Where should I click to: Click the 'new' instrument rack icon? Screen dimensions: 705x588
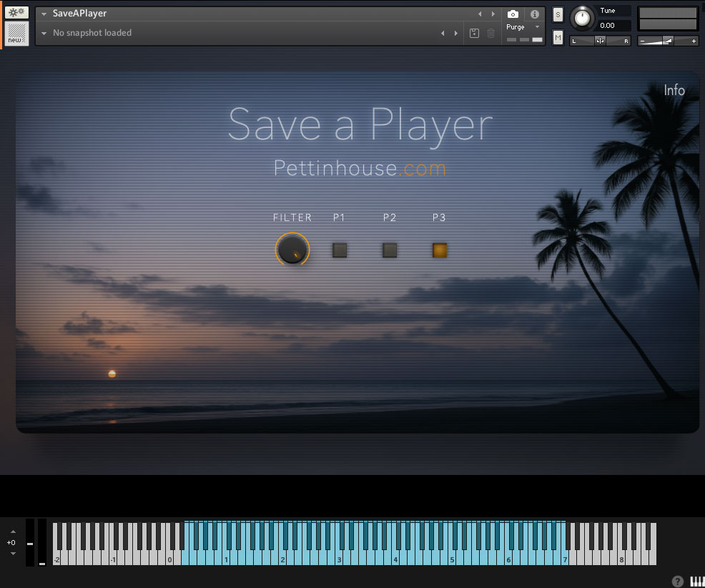(x=16, y=34)
